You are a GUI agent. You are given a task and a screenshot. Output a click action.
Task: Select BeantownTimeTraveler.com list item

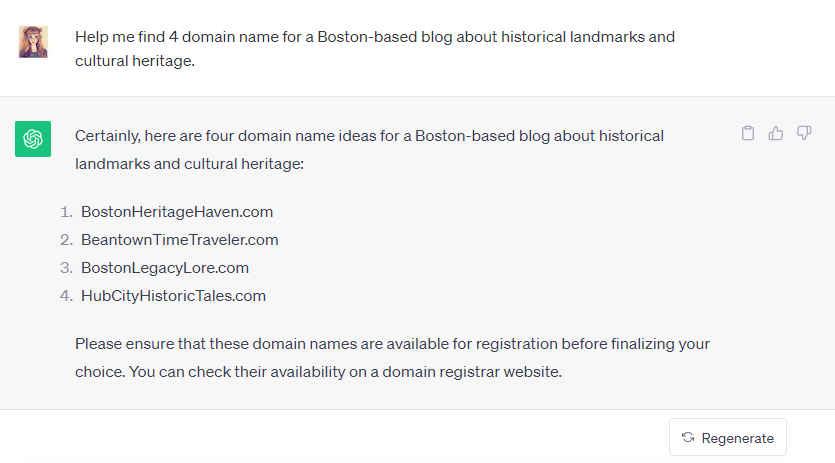[x=179, y=240]
